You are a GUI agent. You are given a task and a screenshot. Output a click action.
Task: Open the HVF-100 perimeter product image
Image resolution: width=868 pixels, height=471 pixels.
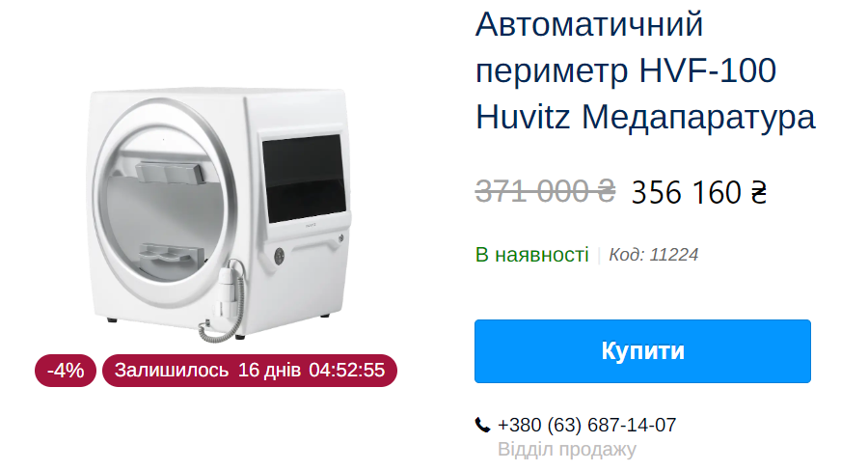click(220, 214)
